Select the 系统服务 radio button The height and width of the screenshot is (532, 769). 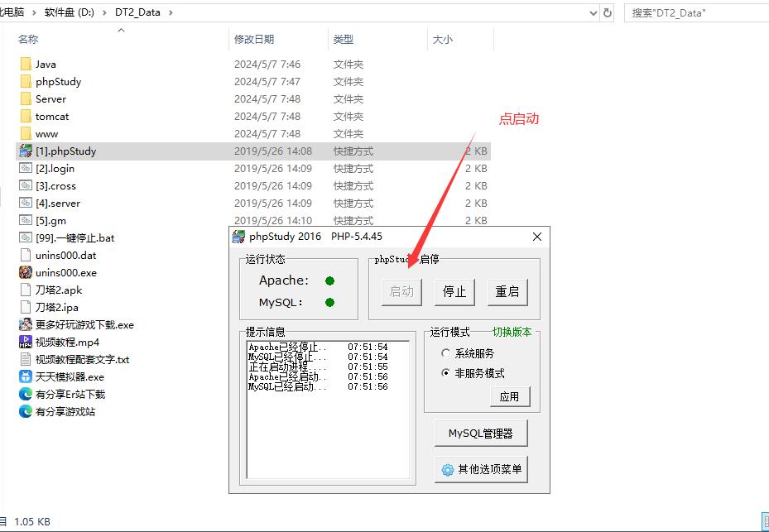[x=446, y=353]
